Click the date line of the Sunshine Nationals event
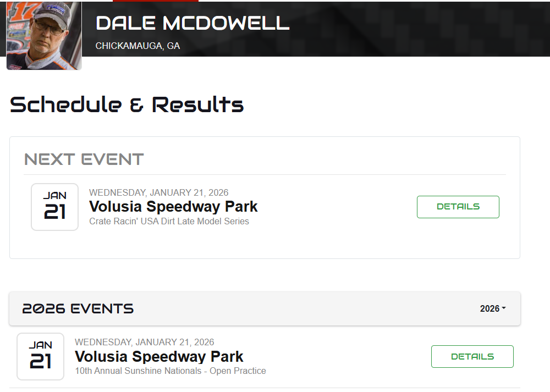550x392 pixels. [145, 342]
